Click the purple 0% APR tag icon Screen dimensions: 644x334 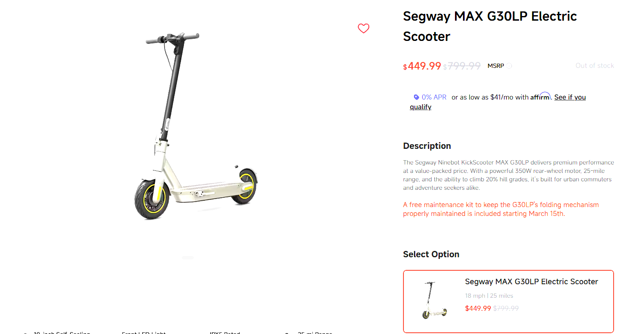[x=416, y=97]
